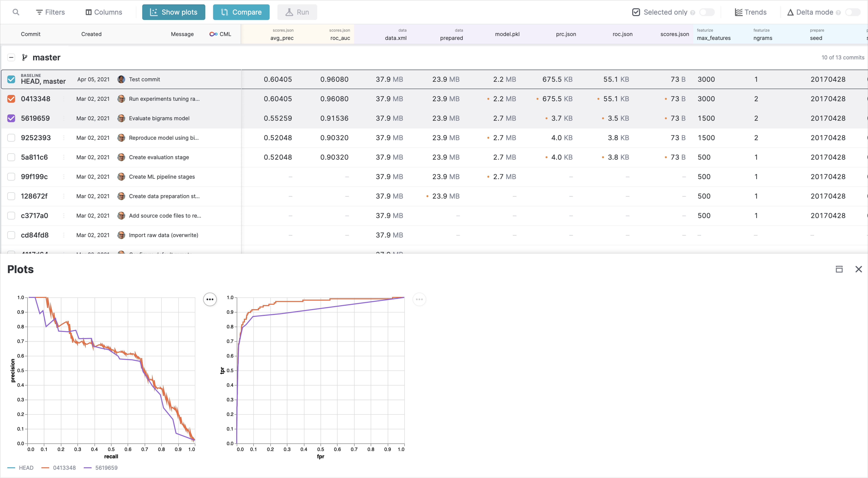Open the Trends view
Screen dimensions: 868x478
[751, 12]
